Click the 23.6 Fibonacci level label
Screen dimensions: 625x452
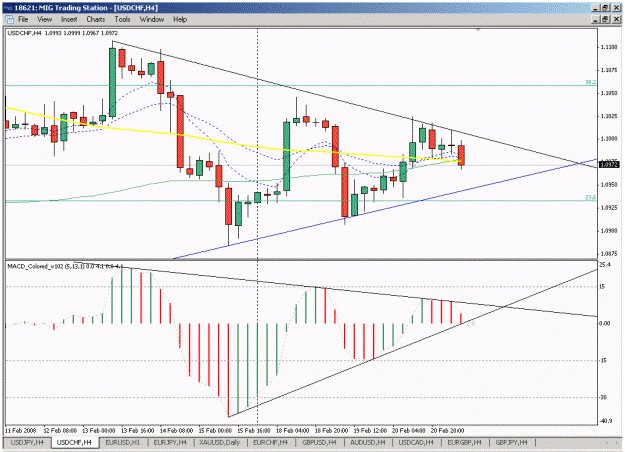pos(590,197)
